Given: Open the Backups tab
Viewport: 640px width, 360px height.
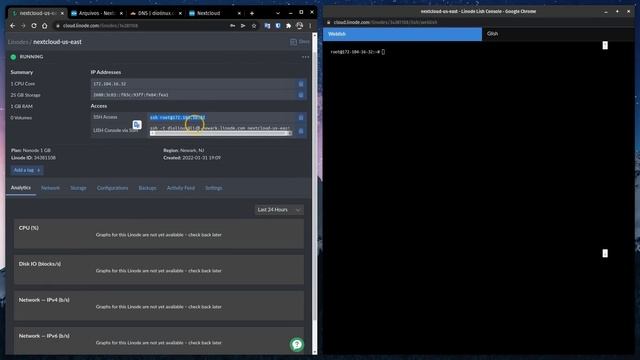Looking at the screenshot, I should [x=147, y=188].
